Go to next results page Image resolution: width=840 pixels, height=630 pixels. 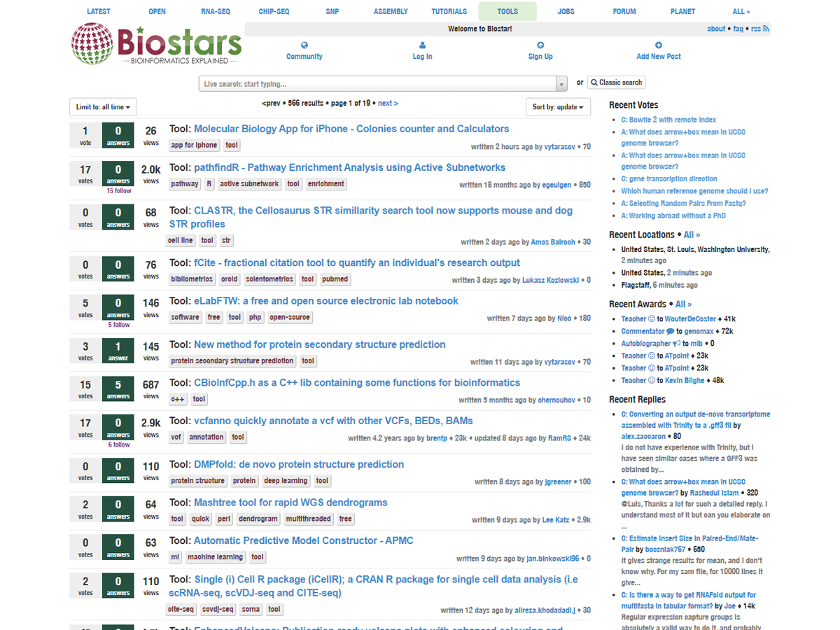(388, 103)
